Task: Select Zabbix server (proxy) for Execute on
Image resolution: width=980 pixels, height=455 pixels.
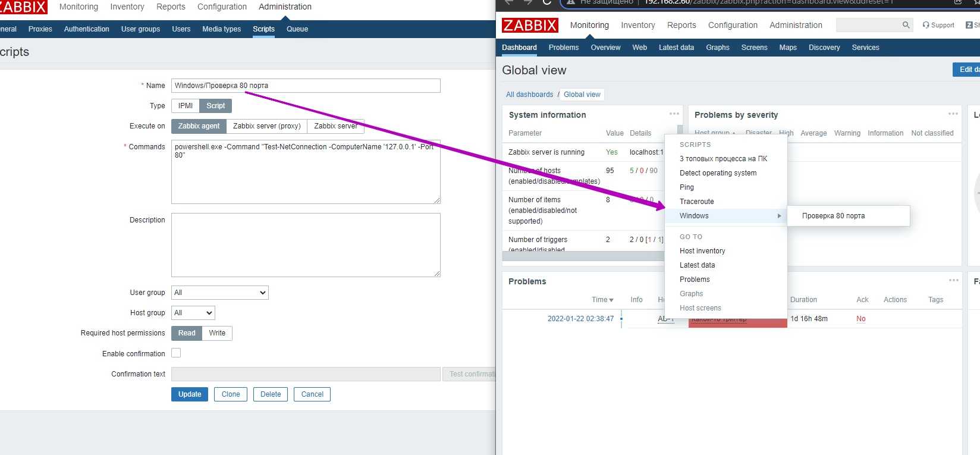Action: point(266,126)
